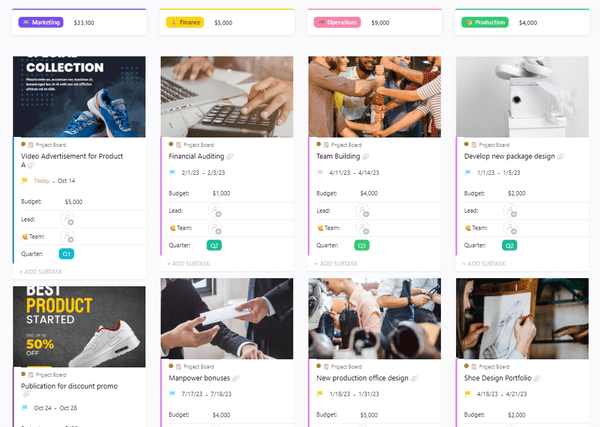Click the blue priority flag on Develop new package design
600x427 pixels.
pyautogui.click(x=468, y=173)
